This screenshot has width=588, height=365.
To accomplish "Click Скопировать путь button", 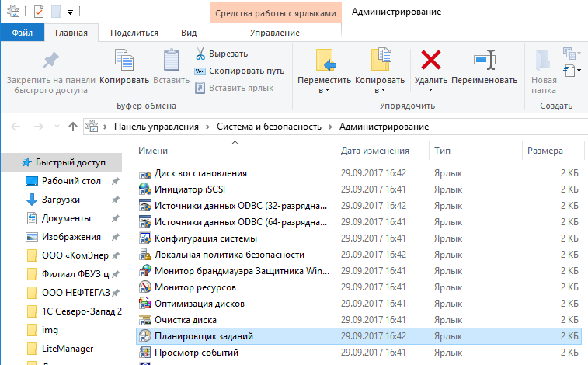I will coord(239,71).
